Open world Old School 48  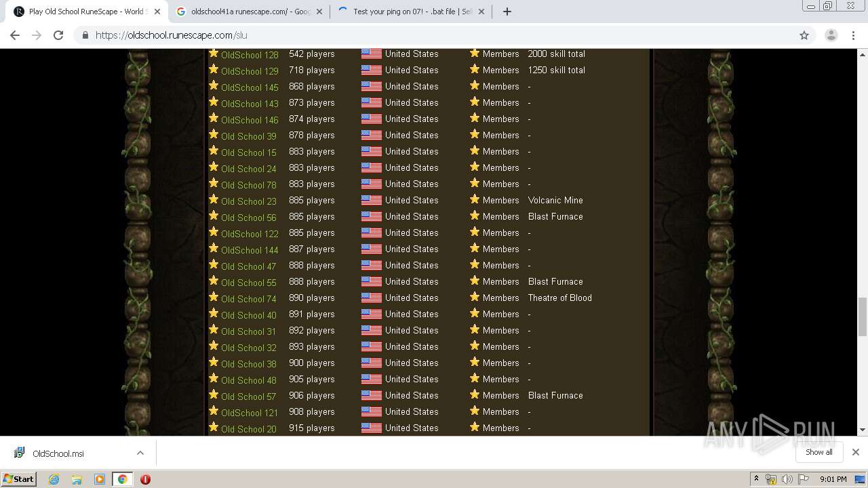click(249, 380)
